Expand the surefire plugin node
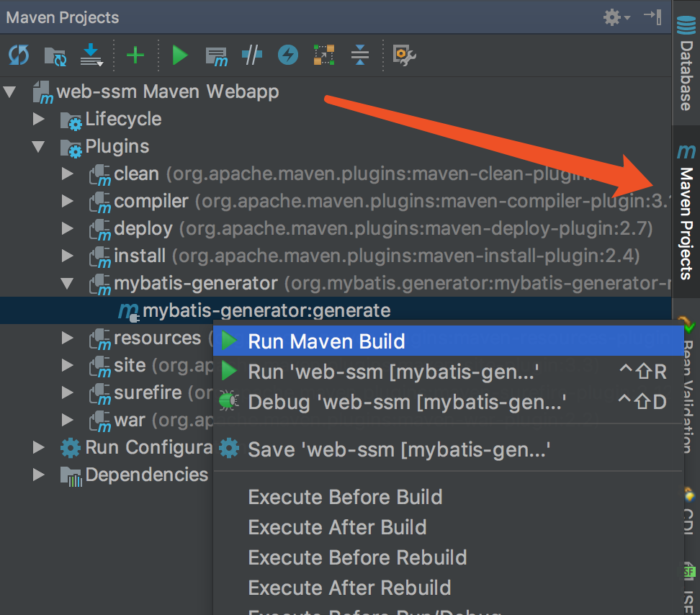The height and width of the screenshot is (615, 700). (x=68, y=392)
